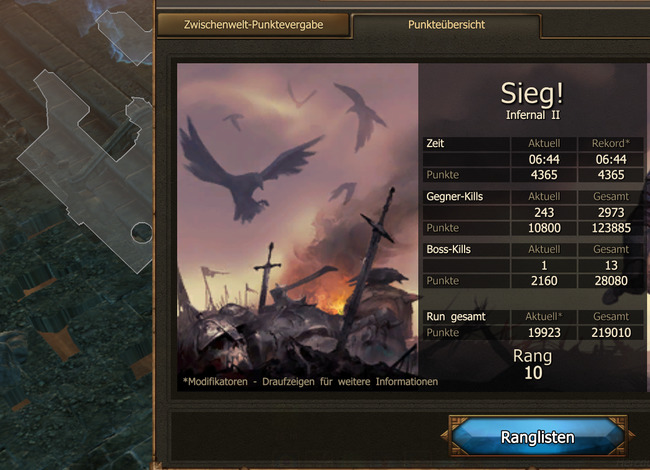This screenshot has width=650, height=470.
Task: Click the current time value 06:44
Action: [x=544, y=159]
